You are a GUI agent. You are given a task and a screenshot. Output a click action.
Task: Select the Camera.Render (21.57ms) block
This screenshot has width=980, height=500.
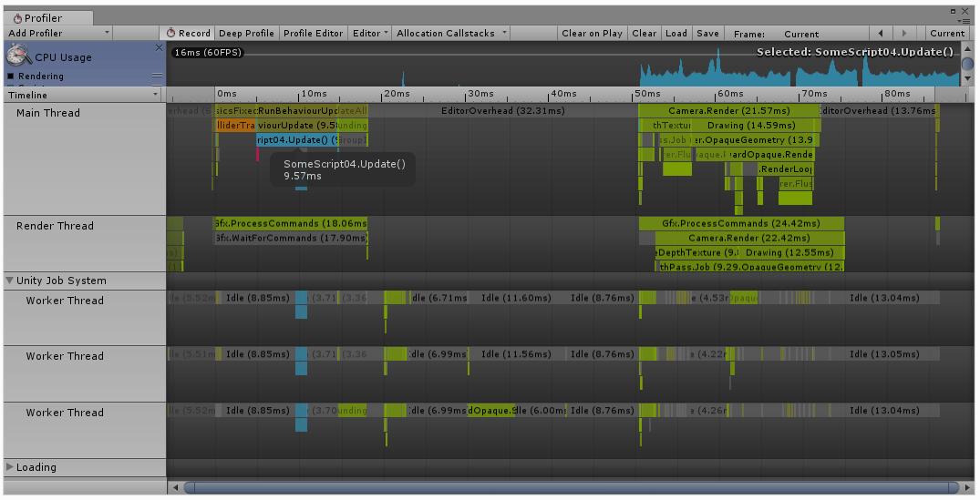pos(728,110)
